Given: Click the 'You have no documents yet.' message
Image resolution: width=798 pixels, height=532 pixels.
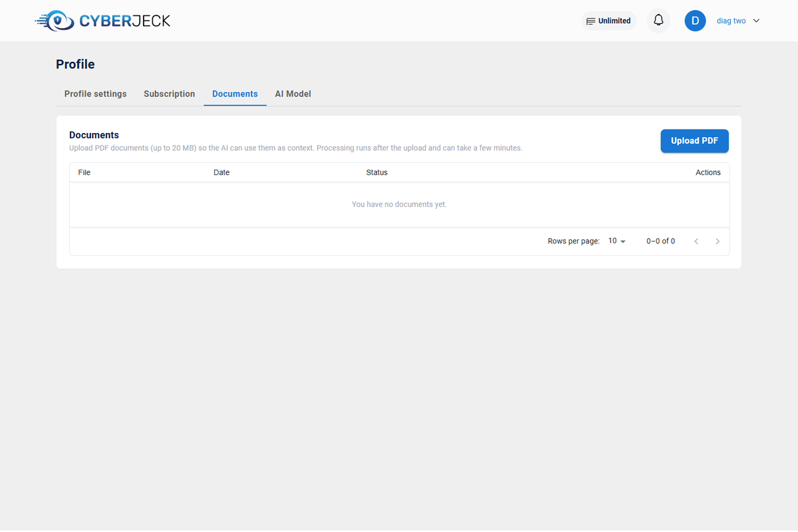Looking at the screenshot, I should coord(399,204).
